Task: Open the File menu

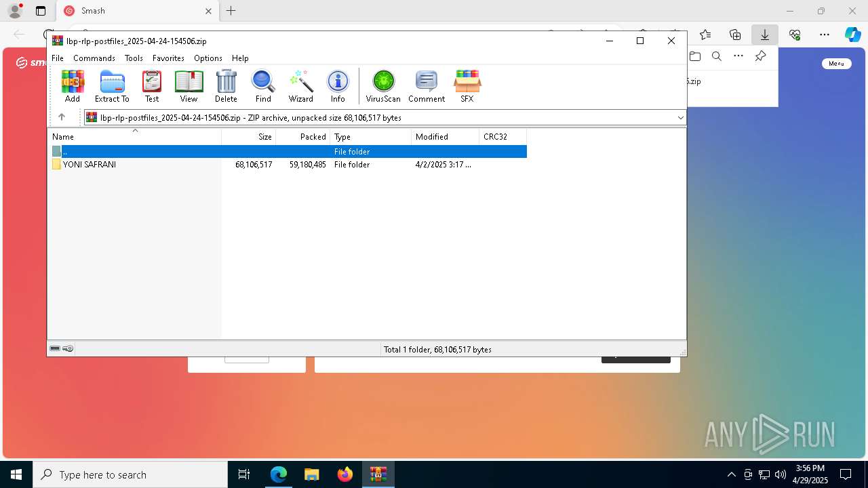Action: pyautogui.click(x=58, y=58)
